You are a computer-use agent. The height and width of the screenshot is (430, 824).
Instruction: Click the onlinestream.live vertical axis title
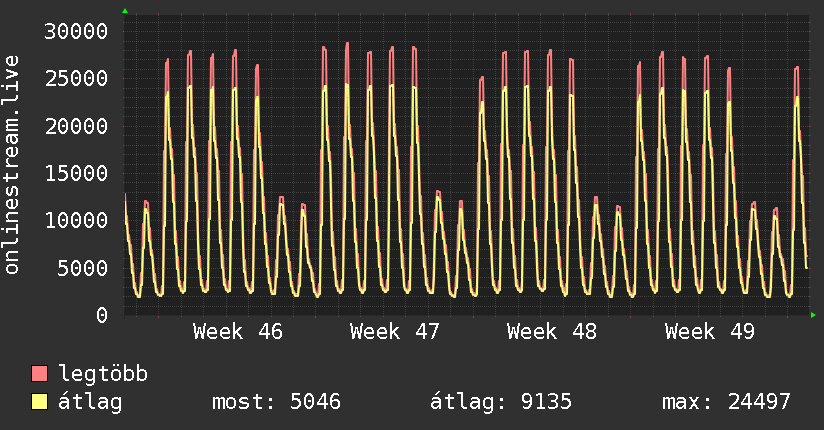pos(12,165)
